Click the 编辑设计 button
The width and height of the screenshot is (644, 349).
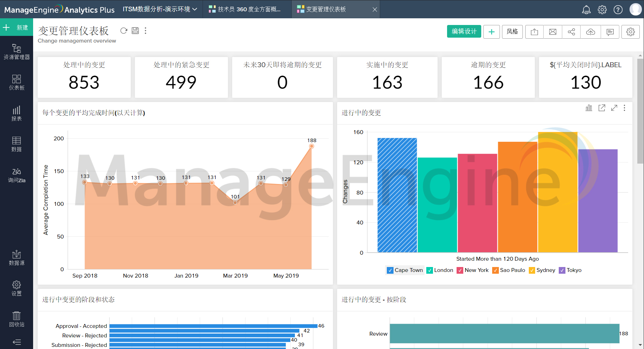point(464,32)
